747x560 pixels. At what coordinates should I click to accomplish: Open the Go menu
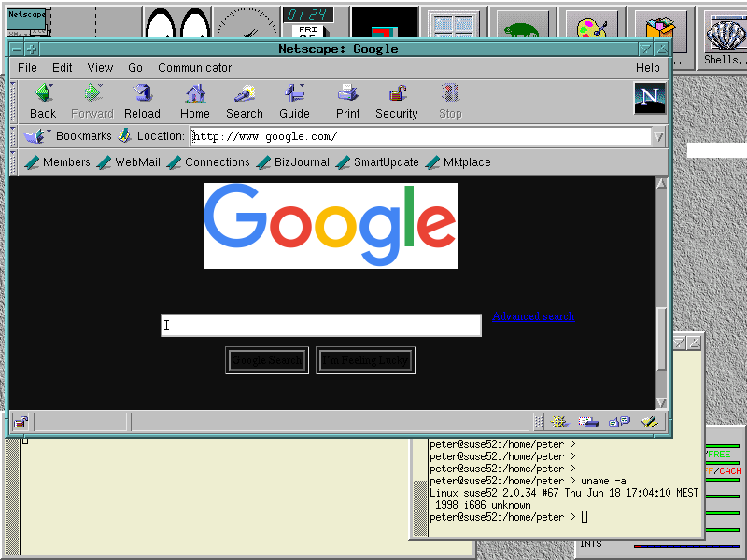pyautogui.click(x=135, y=67)
